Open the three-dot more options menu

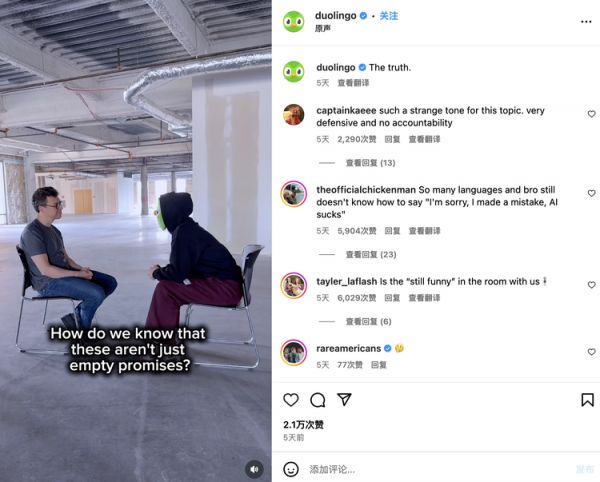pos(586,22)
